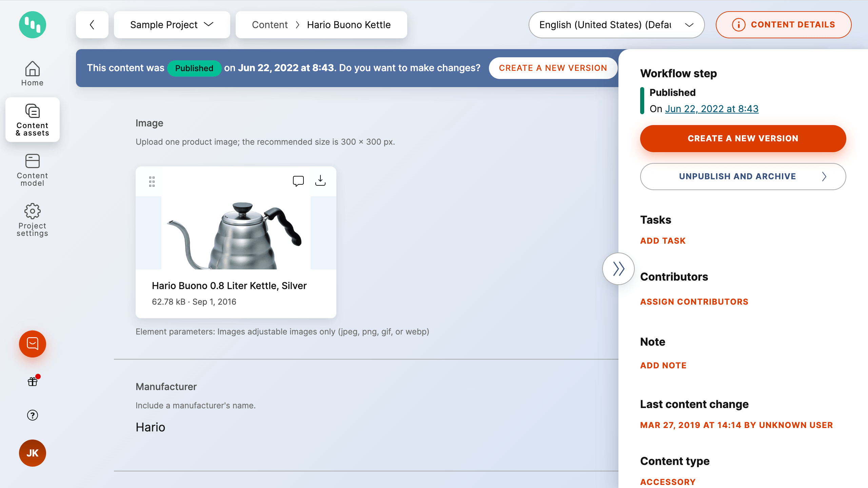Click the Kontent logo icon
868x488 pixels.
[x=32, y=25]
